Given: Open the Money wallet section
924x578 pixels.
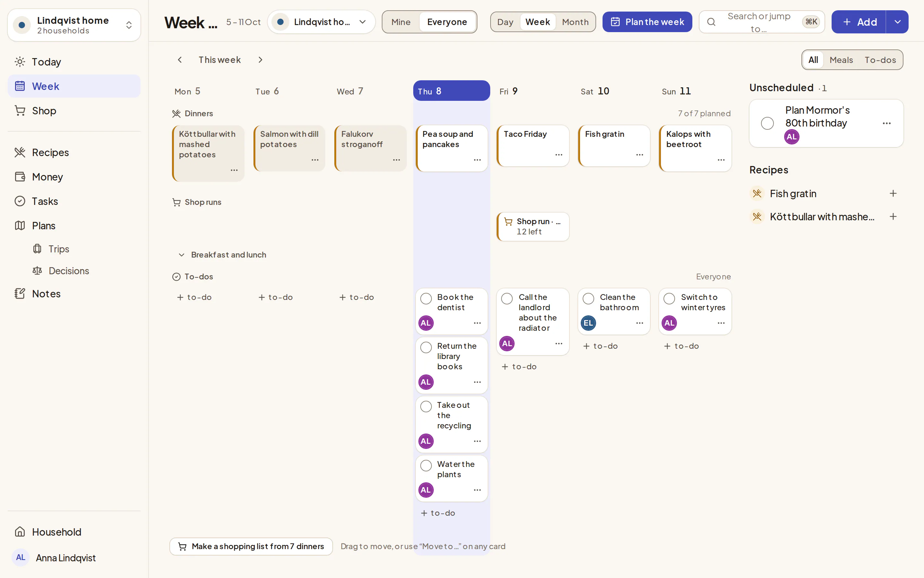Looking at the screenshot, I should tap(74, 177).
